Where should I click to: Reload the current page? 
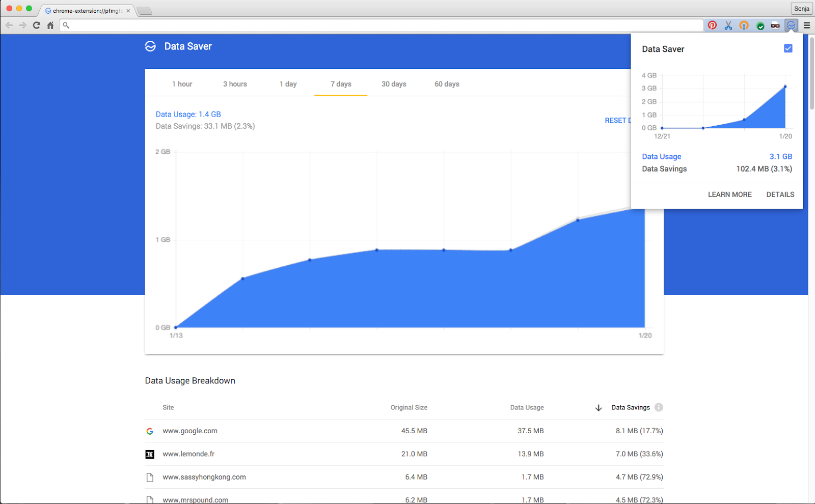[x=36, y=25]
